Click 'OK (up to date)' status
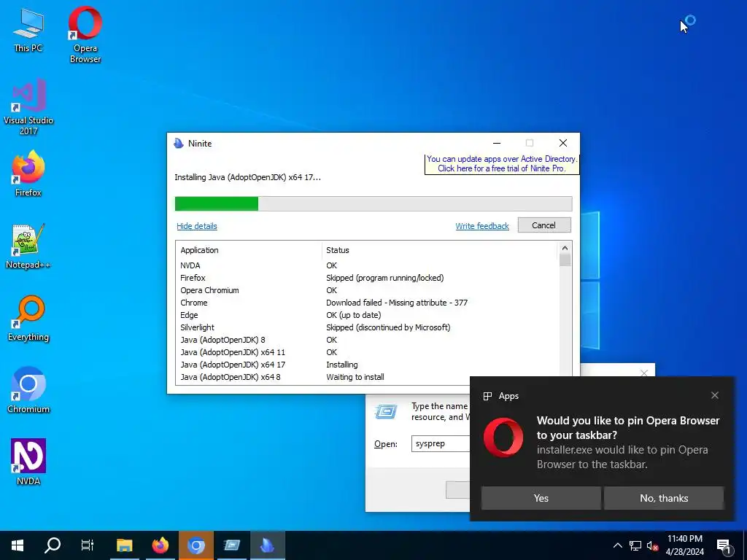This screenshot has height=560, width=747. (x=354, y=315)
